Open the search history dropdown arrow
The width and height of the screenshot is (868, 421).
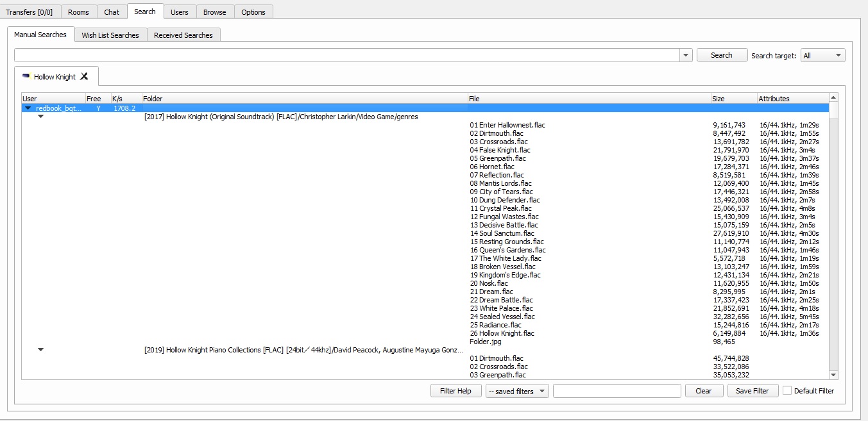[x=686, y=56]
